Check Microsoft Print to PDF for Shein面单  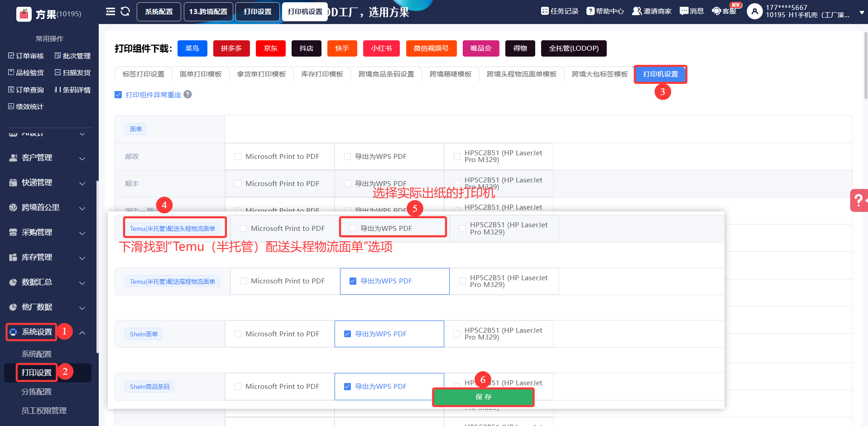pos(238,334)
